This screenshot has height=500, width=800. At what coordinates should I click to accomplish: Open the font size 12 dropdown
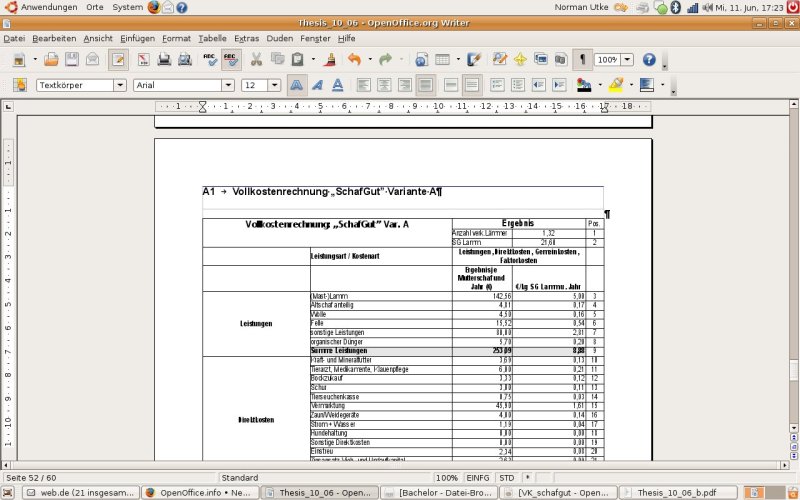[x=275, y=85]
